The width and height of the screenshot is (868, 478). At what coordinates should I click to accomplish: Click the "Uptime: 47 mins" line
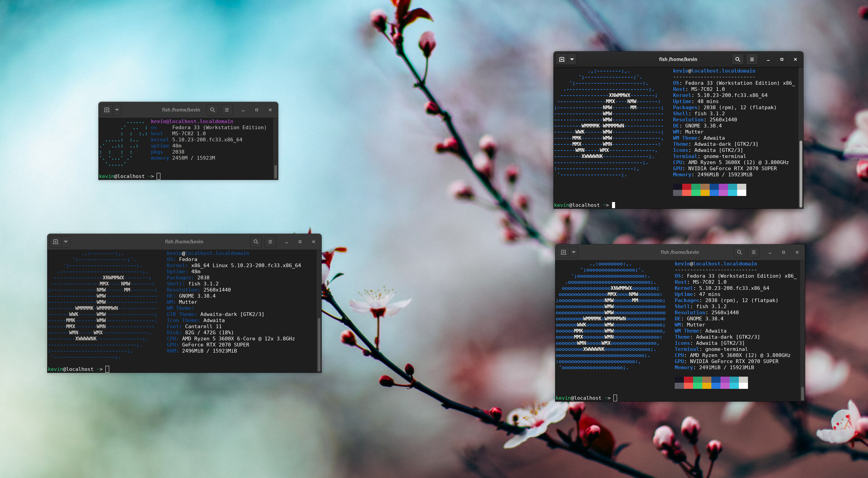click(697, 294)
